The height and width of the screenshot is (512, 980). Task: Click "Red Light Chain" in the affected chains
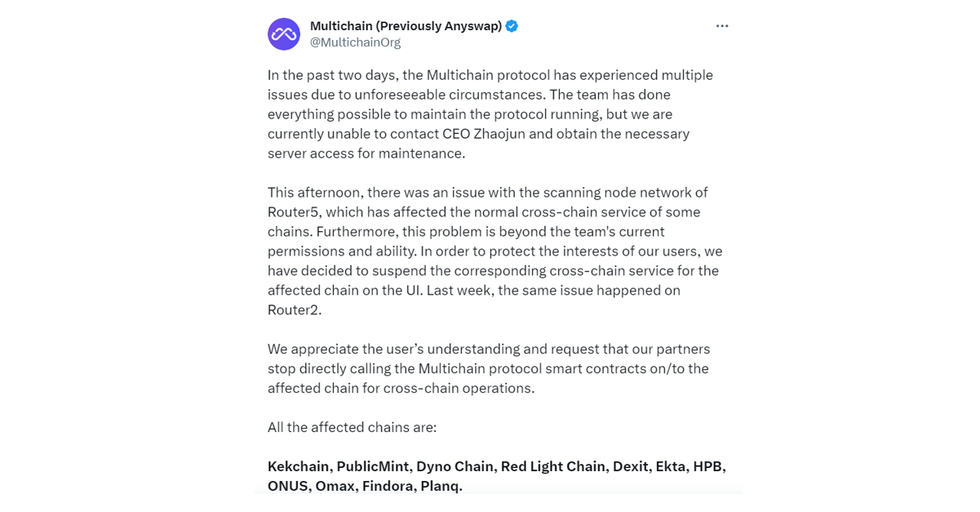point(554,467)
